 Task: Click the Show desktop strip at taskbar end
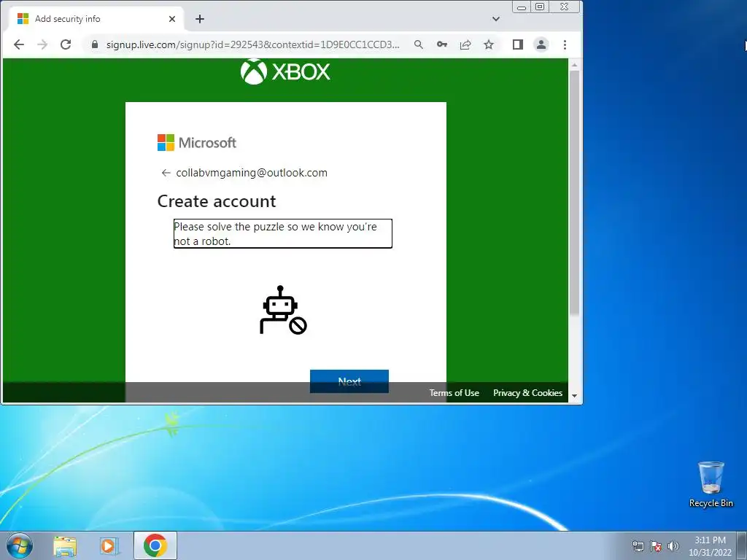[742, 545]
